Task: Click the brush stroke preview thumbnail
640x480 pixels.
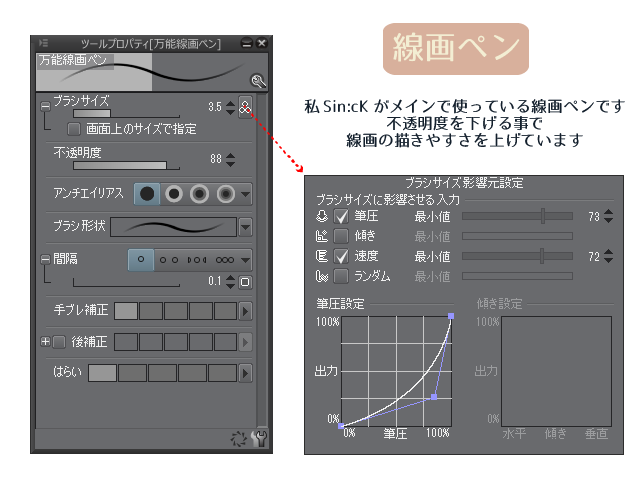Action: point(152,72)
